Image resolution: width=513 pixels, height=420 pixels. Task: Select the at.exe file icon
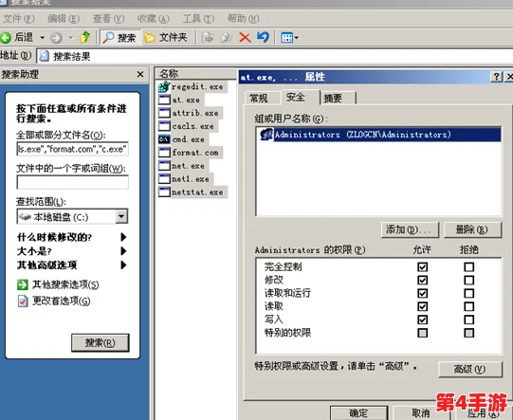(x=164, y=100)
